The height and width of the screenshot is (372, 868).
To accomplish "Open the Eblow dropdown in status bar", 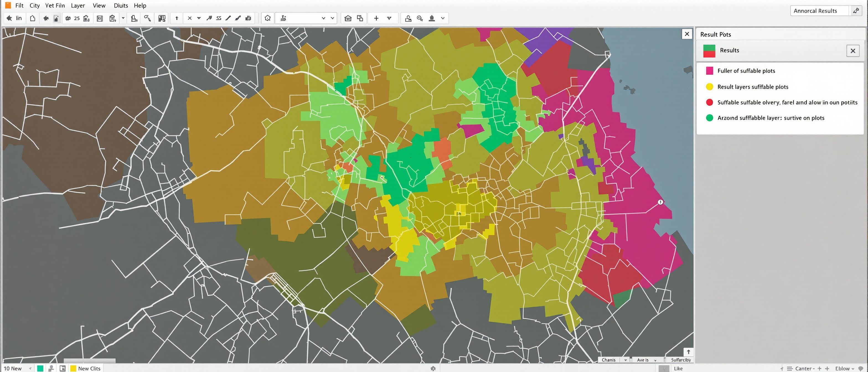I will click(x=844, y=368).
